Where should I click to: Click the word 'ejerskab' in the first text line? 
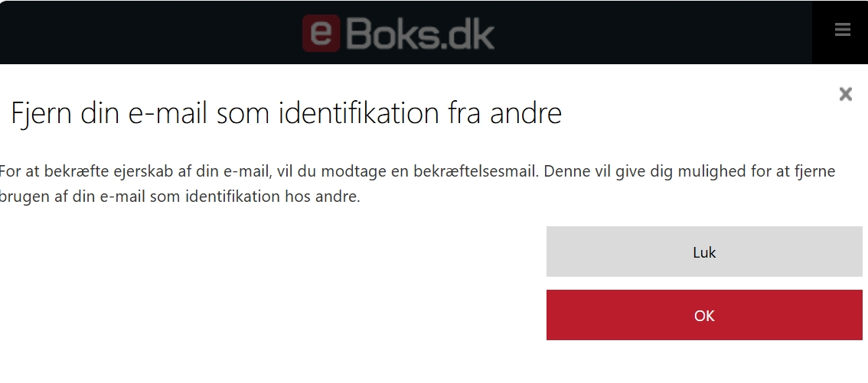click(143, 172)
